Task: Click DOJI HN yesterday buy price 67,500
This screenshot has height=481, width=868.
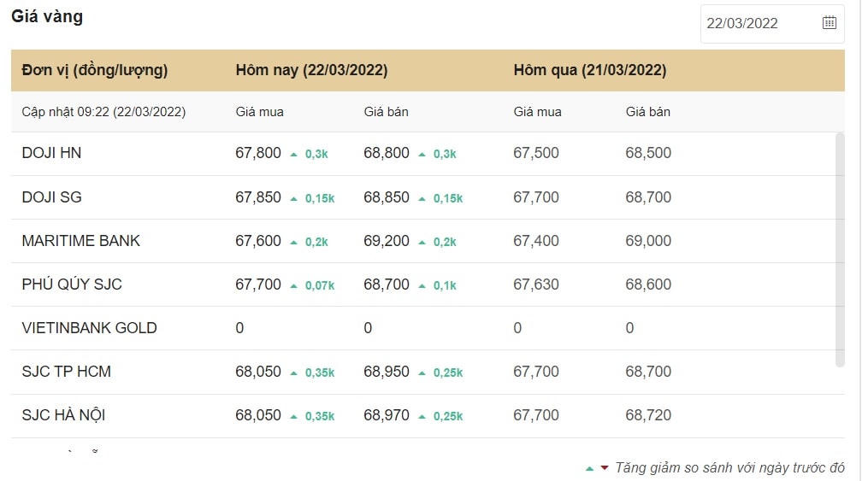Action: 536,153
